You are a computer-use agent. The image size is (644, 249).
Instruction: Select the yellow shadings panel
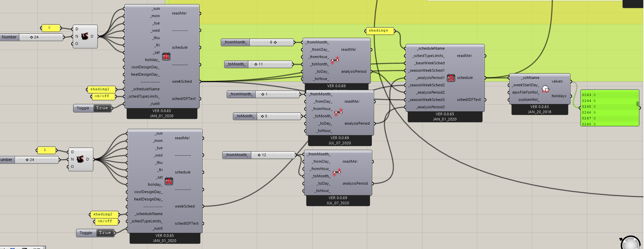[x=379, y=31]
